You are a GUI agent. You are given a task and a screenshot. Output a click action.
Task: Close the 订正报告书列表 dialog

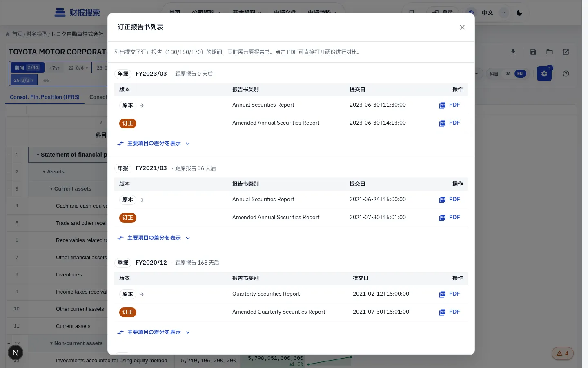point(462,27)
